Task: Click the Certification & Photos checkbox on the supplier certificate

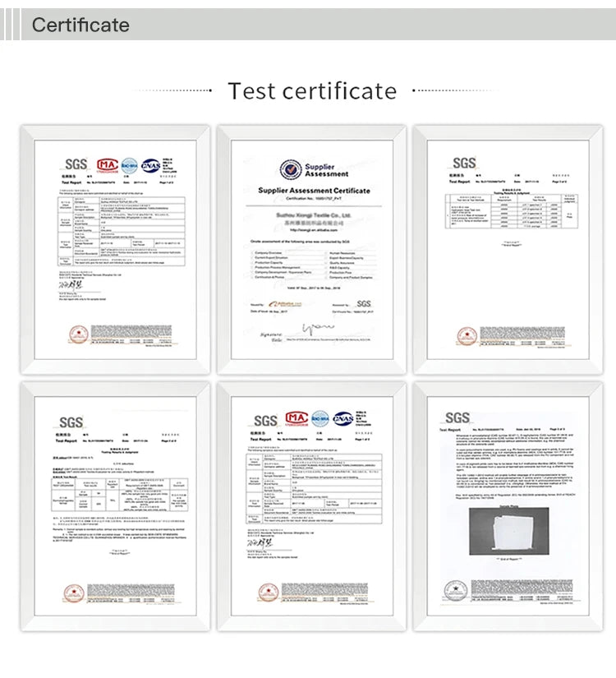Action: tap(252, 276)
